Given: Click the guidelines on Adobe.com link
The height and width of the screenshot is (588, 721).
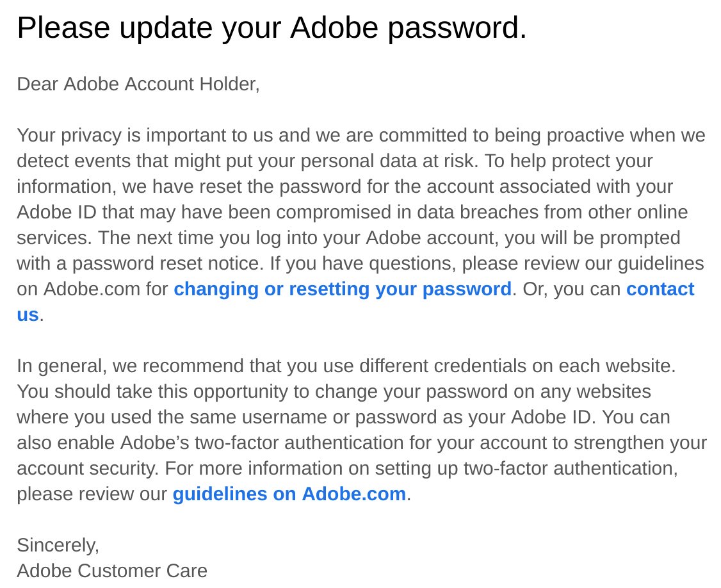Looking at the screenshot, I should [x=289, y=494].
